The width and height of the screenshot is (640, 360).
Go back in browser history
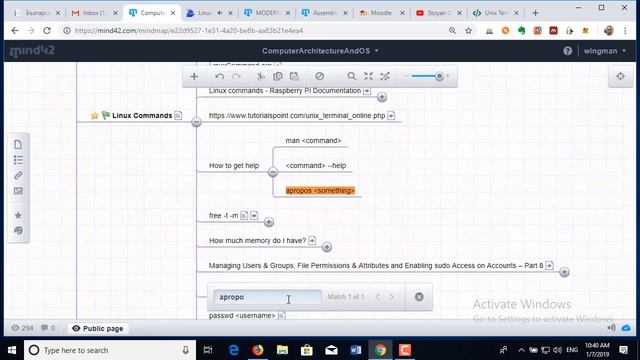point(15,31)
